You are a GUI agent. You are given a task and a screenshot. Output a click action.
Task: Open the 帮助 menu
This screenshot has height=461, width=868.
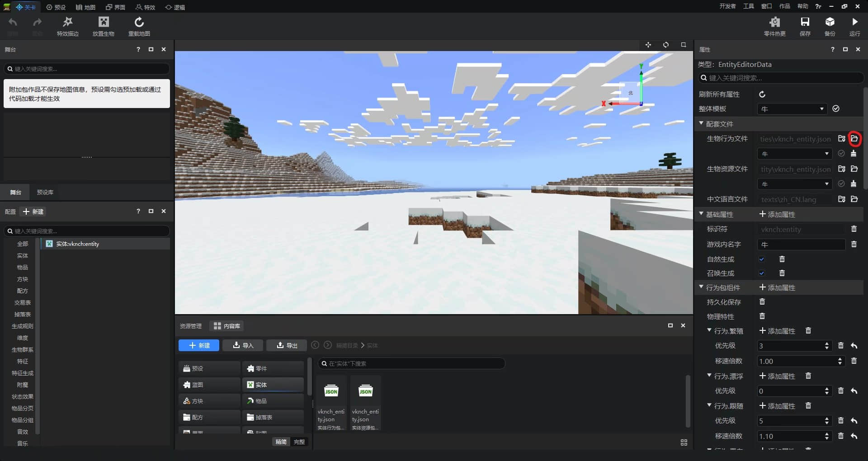tap(803, 6)
